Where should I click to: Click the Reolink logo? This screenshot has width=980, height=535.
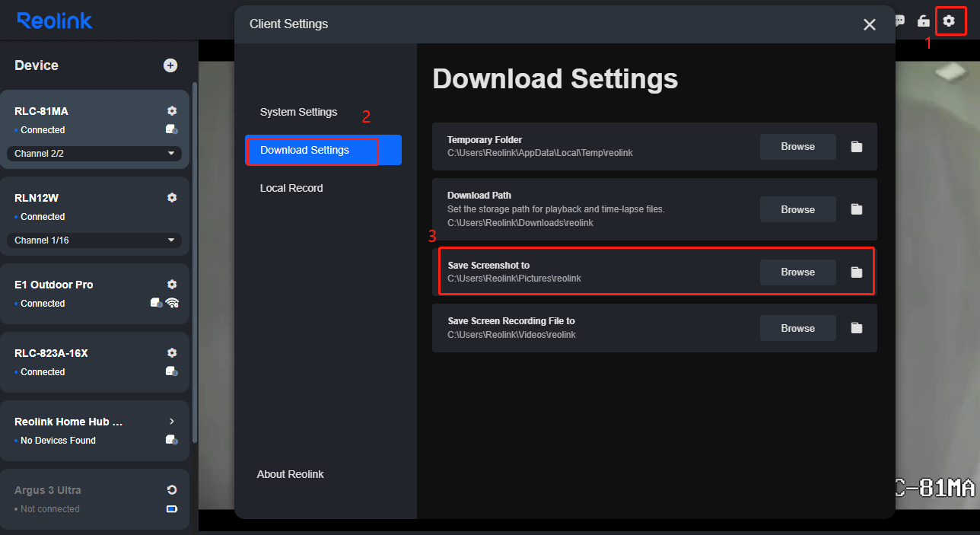tap(55, 21)
